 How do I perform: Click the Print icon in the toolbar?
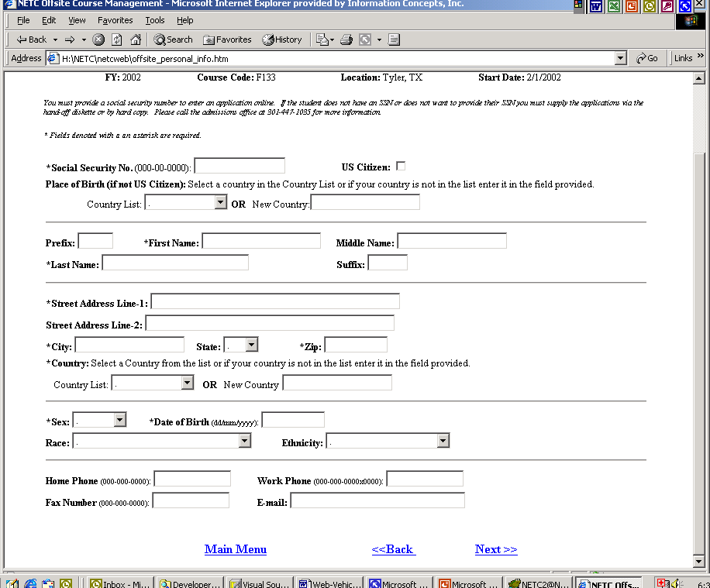pyautogui.click(x=346, y=40)
